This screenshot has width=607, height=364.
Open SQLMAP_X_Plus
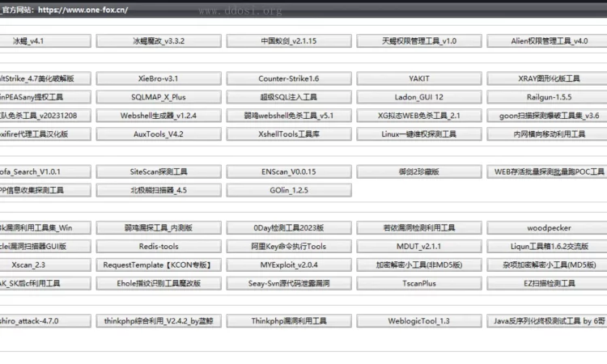click(x=159, y=97)
